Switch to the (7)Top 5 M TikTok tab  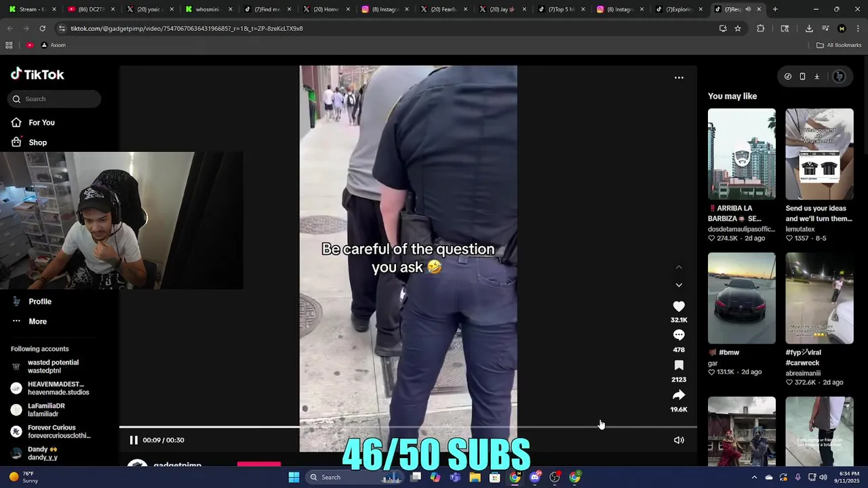tap(561, 9)
